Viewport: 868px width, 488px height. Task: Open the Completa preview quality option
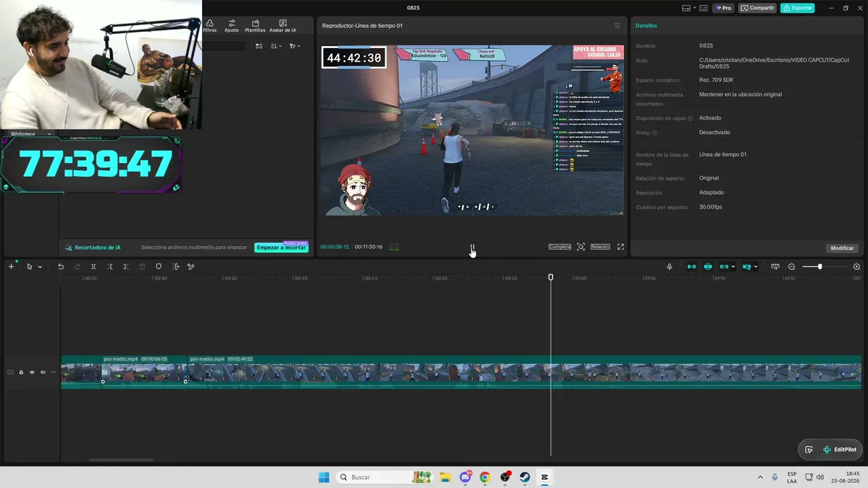559,247
